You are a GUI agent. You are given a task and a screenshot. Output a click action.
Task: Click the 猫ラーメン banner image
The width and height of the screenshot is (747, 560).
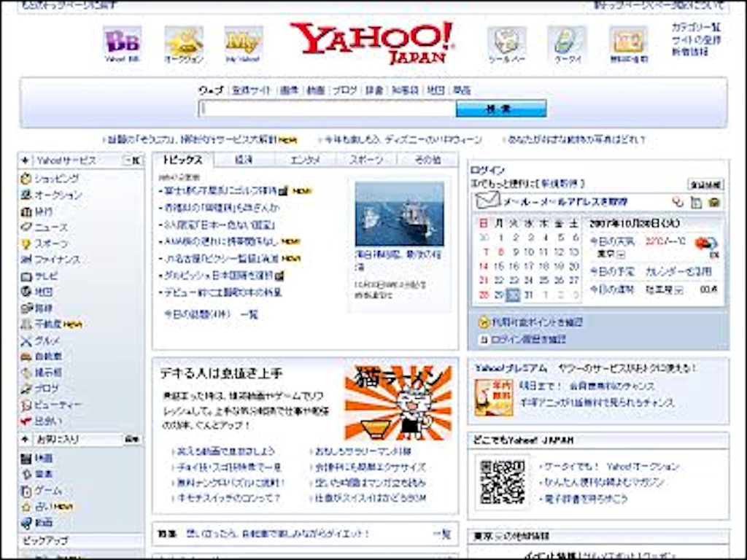tap(398, 402)
